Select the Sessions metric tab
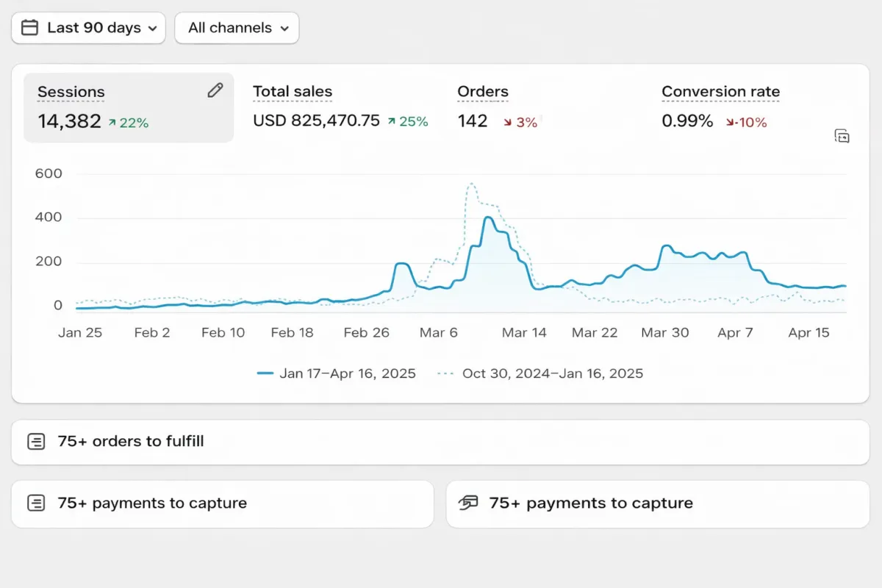Viewport: 882px width, 588px height. 71,92
